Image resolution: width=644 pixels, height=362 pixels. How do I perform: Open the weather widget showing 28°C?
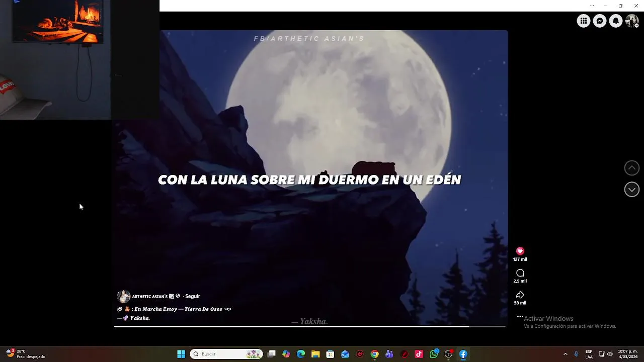pyautogui.click(x=26, y=354)
